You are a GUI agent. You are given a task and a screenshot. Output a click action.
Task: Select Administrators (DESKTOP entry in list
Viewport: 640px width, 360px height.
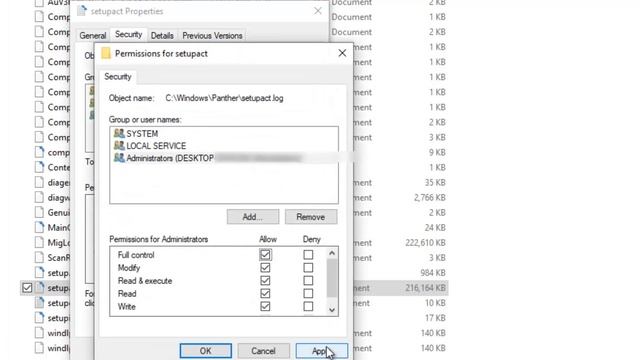point(170,158)
